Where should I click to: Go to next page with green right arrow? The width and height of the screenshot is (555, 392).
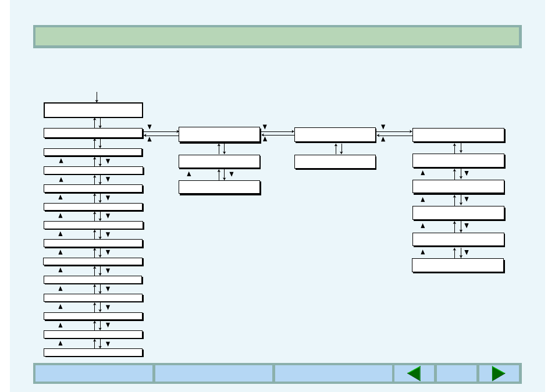pyautogui.click(x=499, y=373)
